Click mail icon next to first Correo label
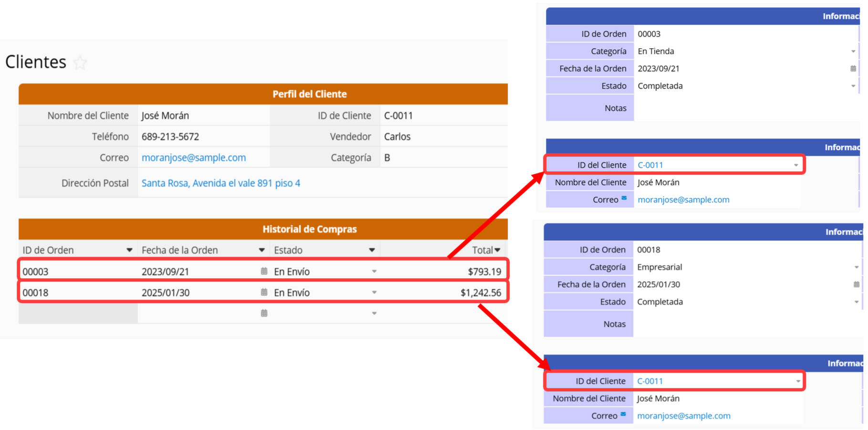Screen dimensions: 868x430 coord(624,198)
